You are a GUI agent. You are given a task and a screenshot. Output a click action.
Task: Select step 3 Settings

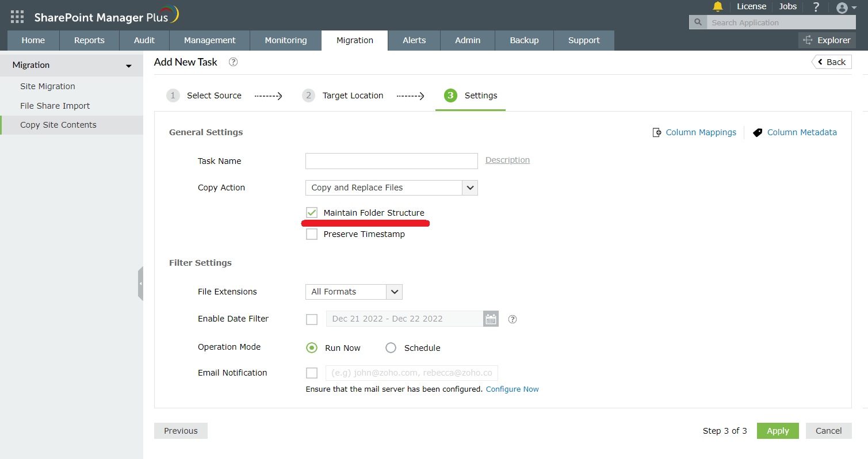point(471,95)
